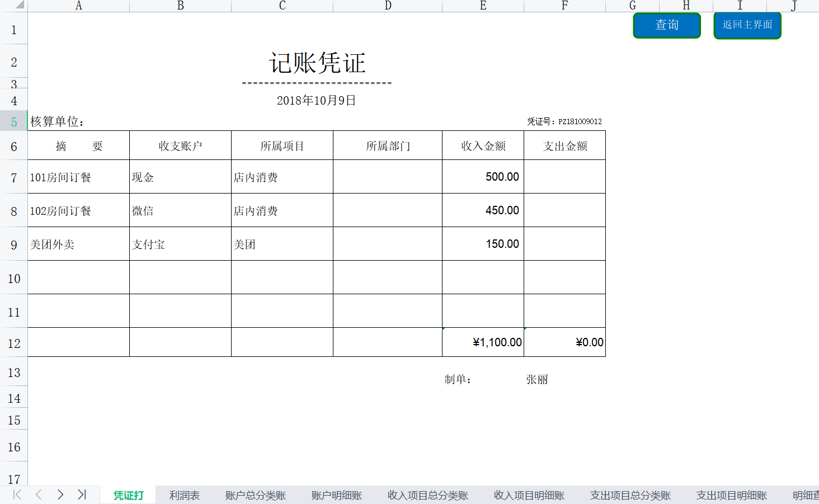
Task: Select the active 凭证打 sheet tab
Action: pos(128,494)
